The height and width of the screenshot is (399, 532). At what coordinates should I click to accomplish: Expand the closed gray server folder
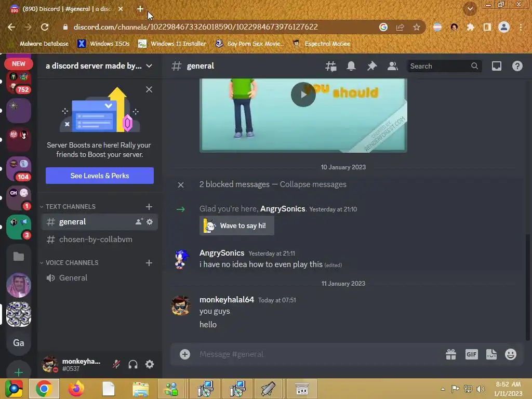[19, 256]
